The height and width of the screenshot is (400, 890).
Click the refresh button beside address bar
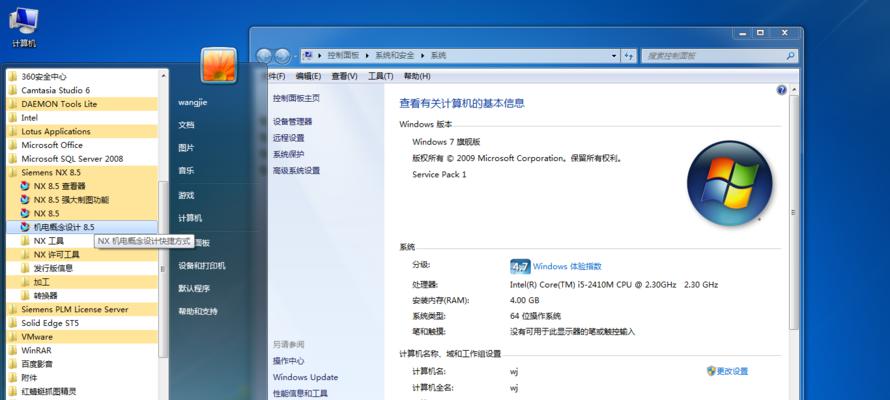coord(628,56)
